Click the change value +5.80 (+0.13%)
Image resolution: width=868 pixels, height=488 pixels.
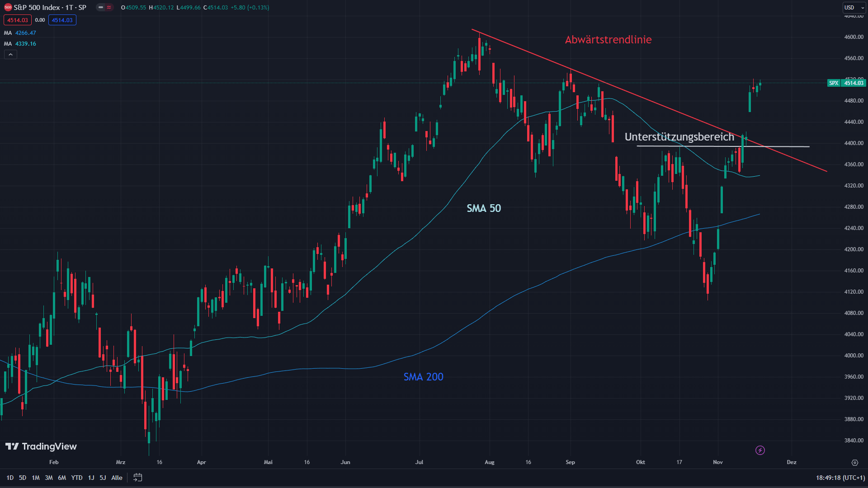pos(250,8)
